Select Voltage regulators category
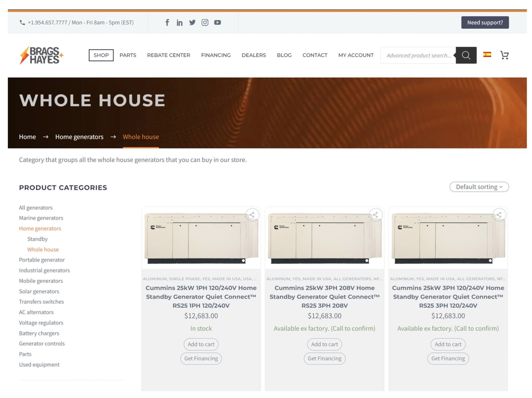This screenshot has height=398, width=532. (41, 323)
